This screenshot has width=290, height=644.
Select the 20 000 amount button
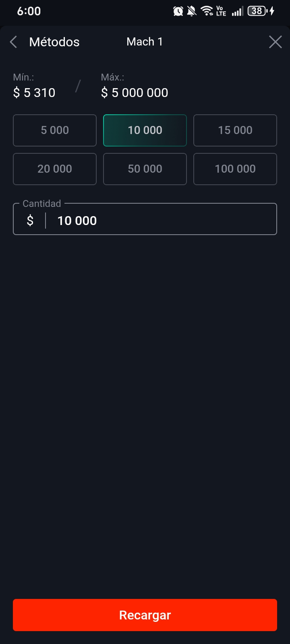55,169
